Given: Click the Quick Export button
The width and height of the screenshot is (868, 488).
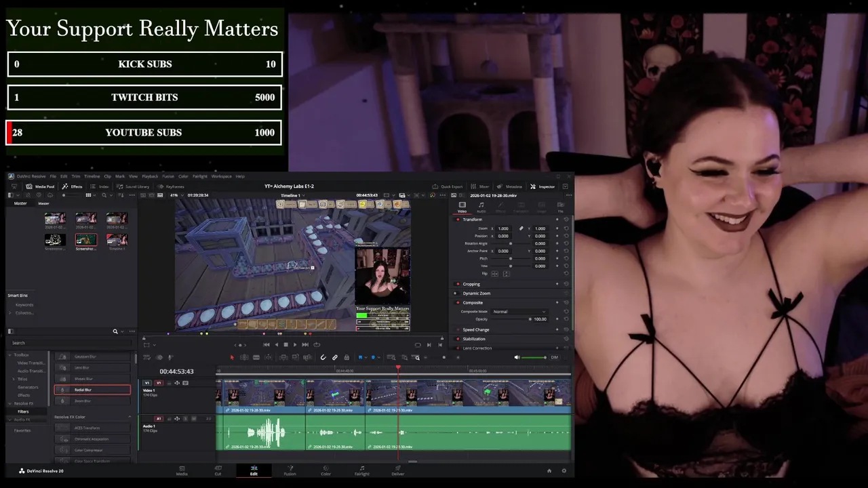Looking at the screenshot, I should tap(448, 186).
